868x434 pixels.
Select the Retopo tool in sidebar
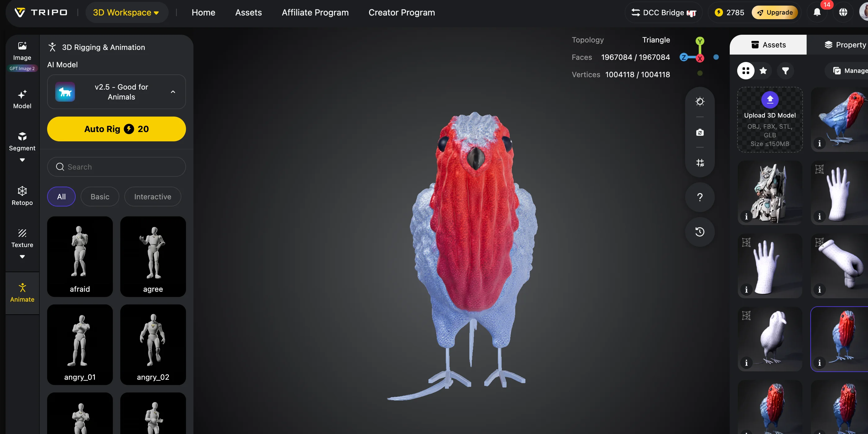coord(22,196)
